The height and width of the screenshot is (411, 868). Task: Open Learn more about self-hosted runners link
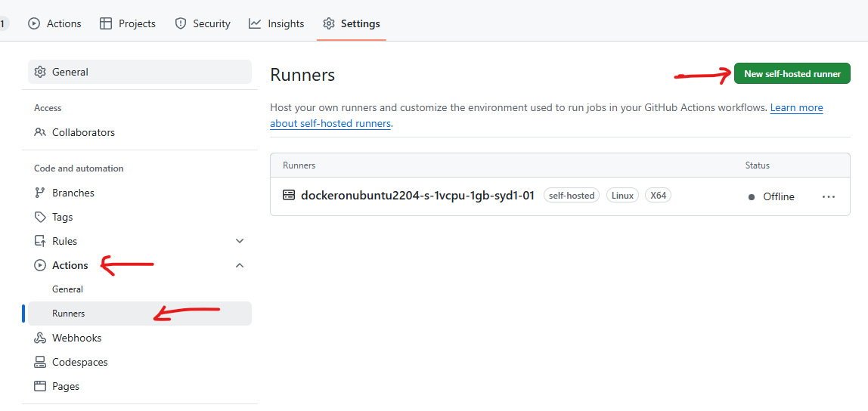[796, 108]
